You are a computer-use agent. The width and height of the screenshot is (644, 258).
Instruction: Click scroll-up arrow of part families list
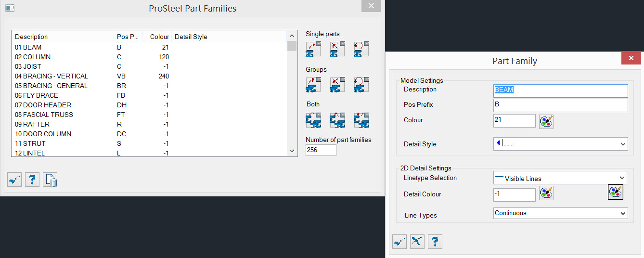coord(292,36)
